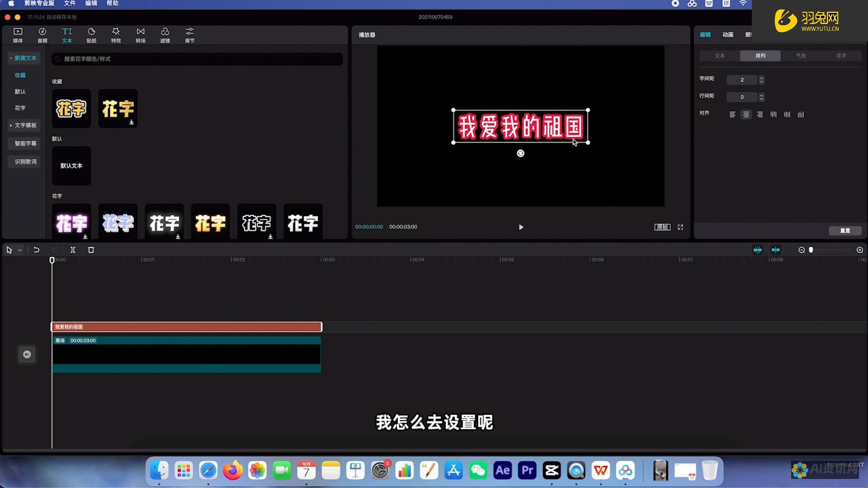Image resolution: width=868 pixels, height=488 pixels.
Task: Select the 排列 sub-tab
Action: 760,56
